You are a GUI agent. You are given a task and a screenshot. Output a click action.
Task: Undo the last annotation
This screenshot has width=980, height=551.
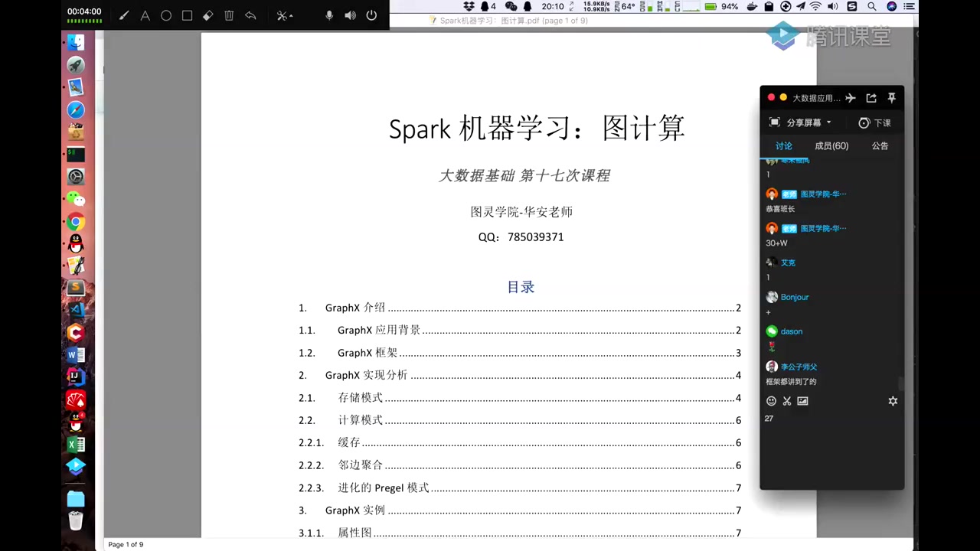click(x=250, y=15)
